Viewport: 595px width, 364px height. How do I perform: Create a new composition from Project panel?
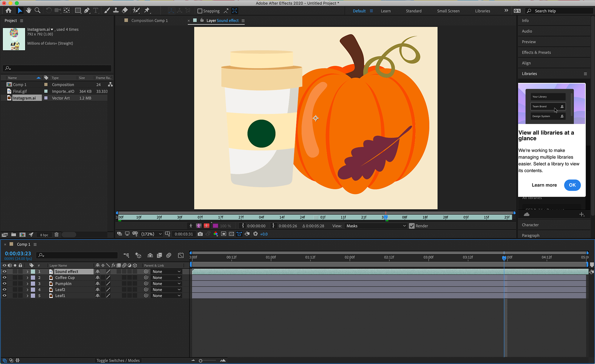(22, 235)
